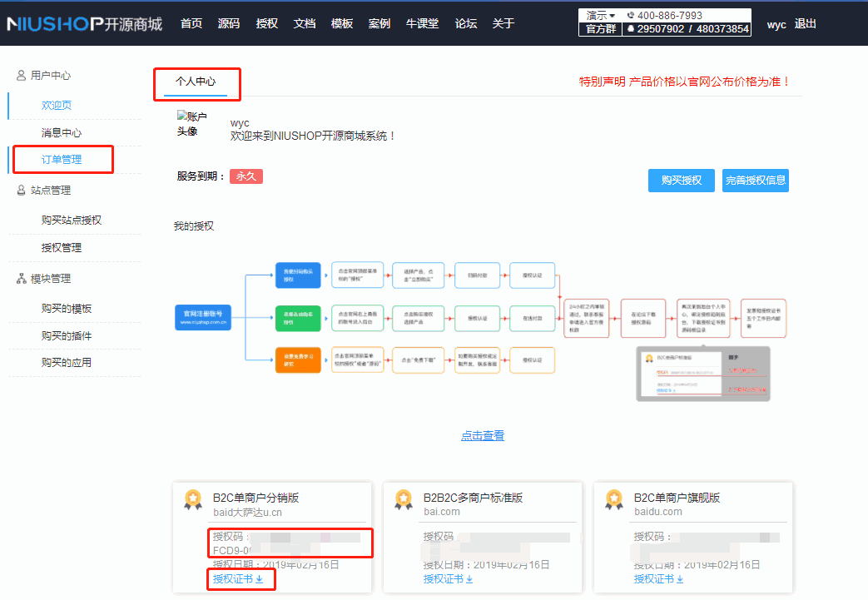Screen dimensions: 868x600
Task: Open 授权管理 in the sidebar
Action: (x=62, y=248)
